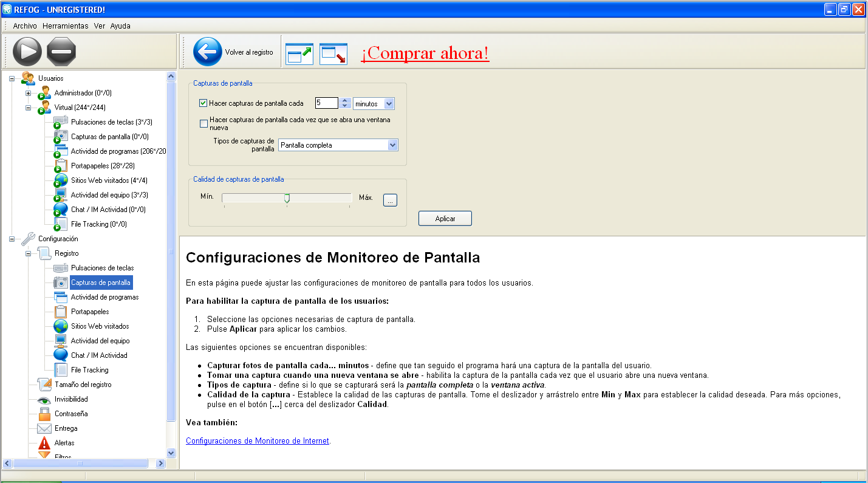The image size is (868, 483).
Task: Select File Tracking (0*/0) log
Action: [99, 224]
